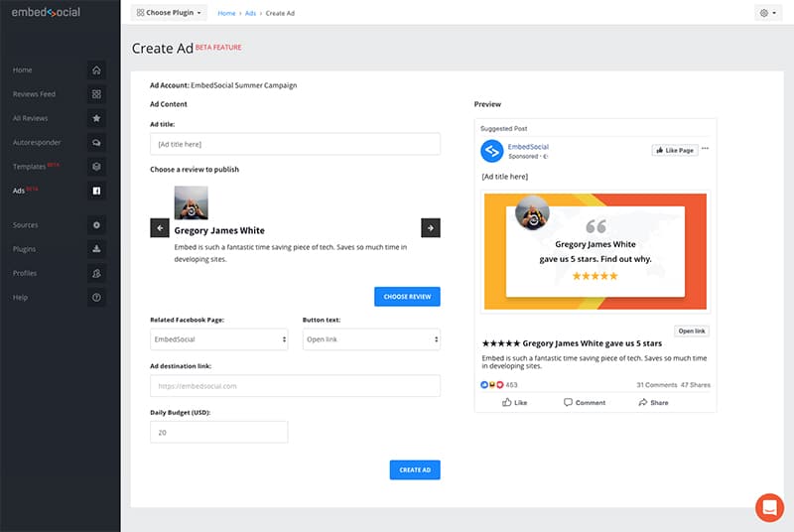Click the Choose Review button
Viewport: 794px width, 532px height.
407,297
